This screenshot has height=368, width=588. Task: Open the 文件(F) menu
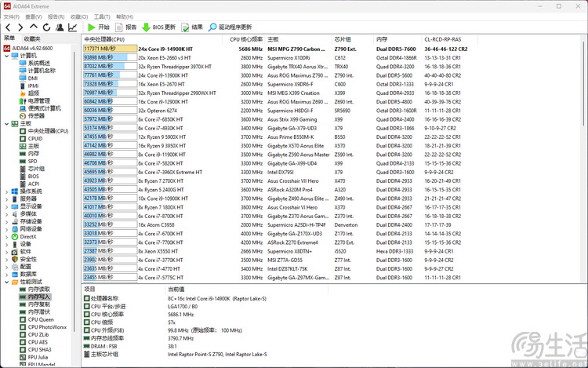12,16
